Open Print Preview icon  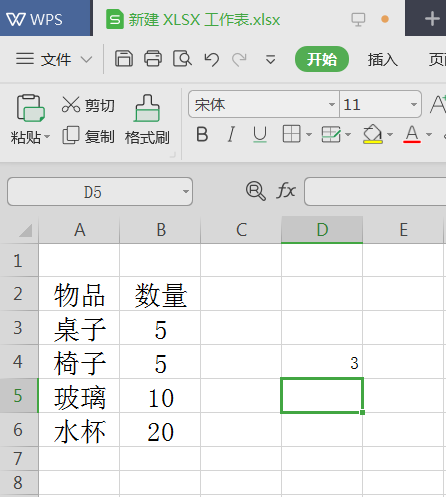[182, 59]
